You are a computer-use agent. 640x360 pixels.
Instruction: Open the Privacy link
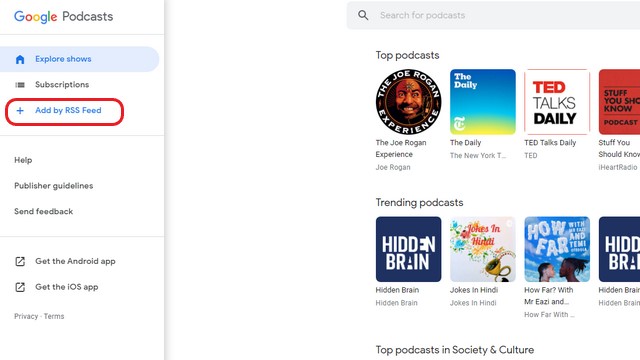(26, 316)
